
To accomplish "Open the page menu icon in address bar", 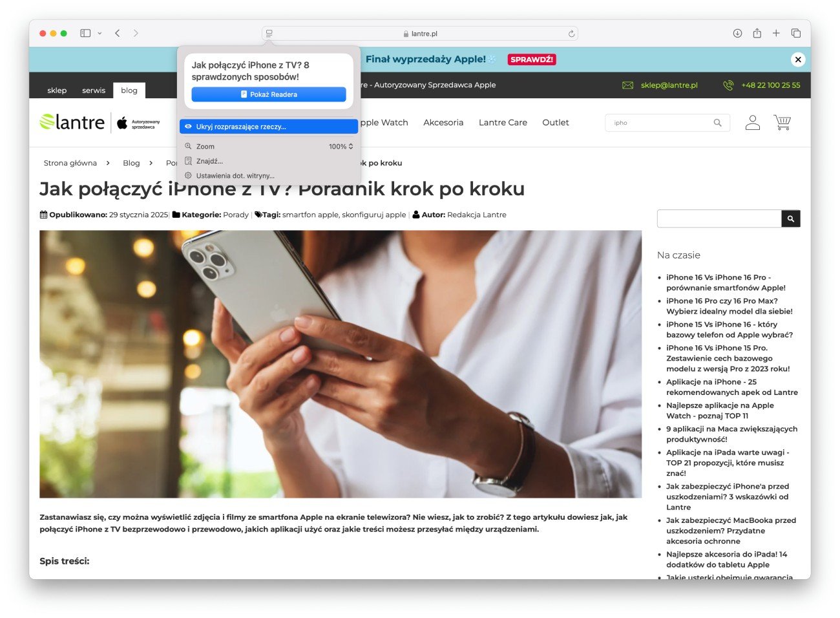I will pos(269,34).
